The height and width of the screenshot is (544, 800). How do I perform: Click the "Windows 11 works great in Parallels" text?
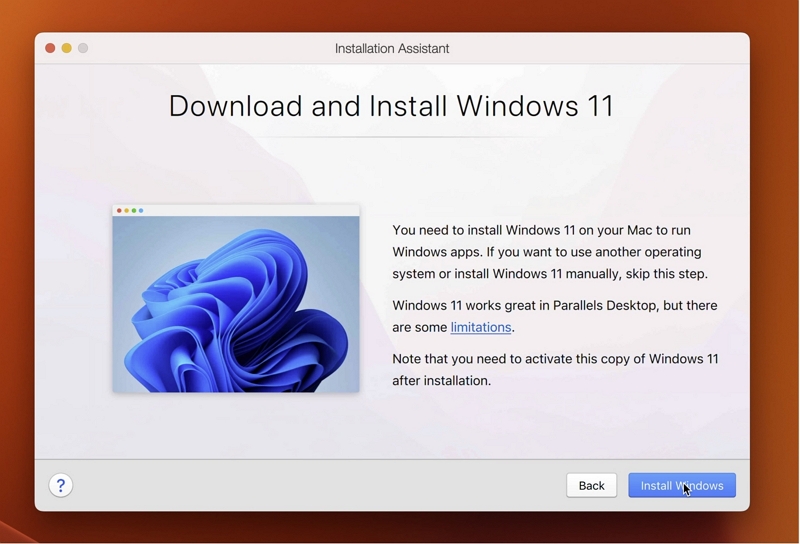[x=555, y=316]
